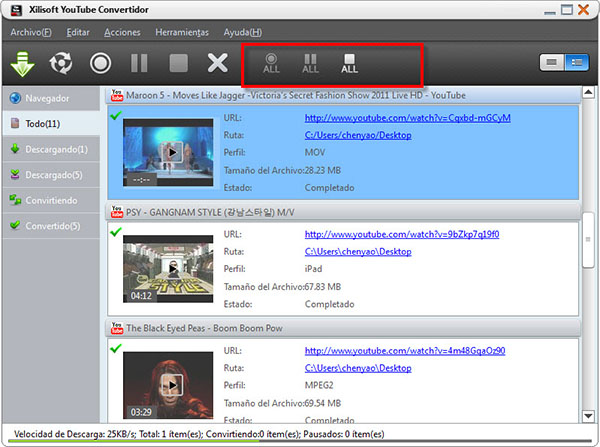Click the scroll up arrow of list

click(588, 92)
